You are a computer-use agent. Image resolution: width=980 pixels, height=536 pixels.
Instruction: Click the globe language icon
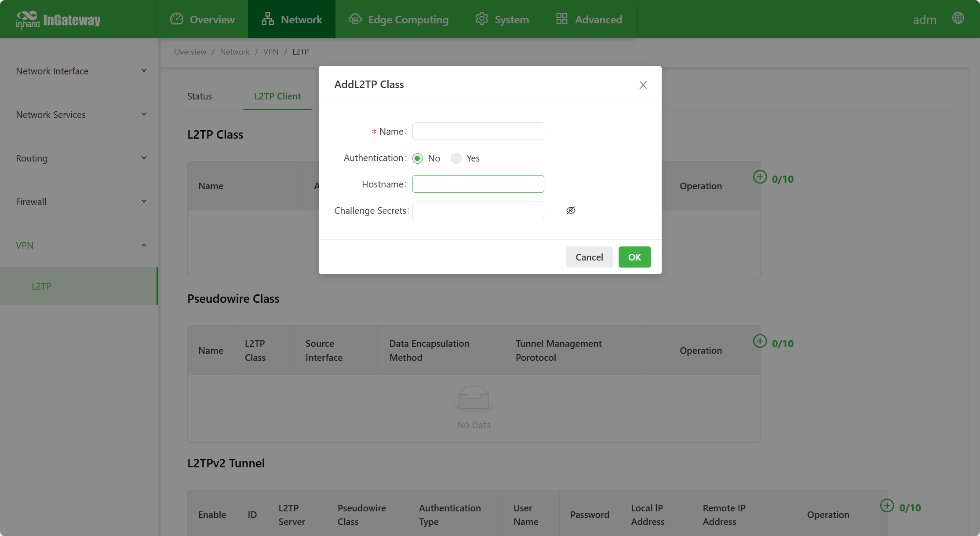[958, 18]
